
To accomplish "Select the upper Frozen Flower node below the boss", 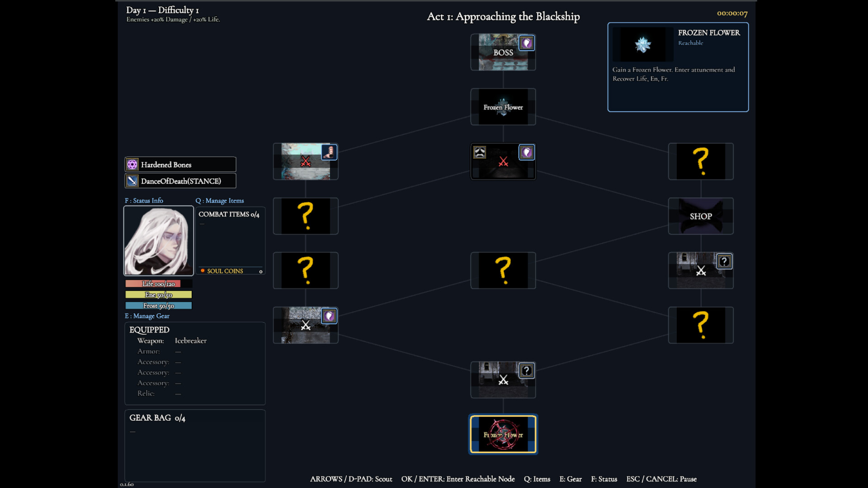I will 503,107.
